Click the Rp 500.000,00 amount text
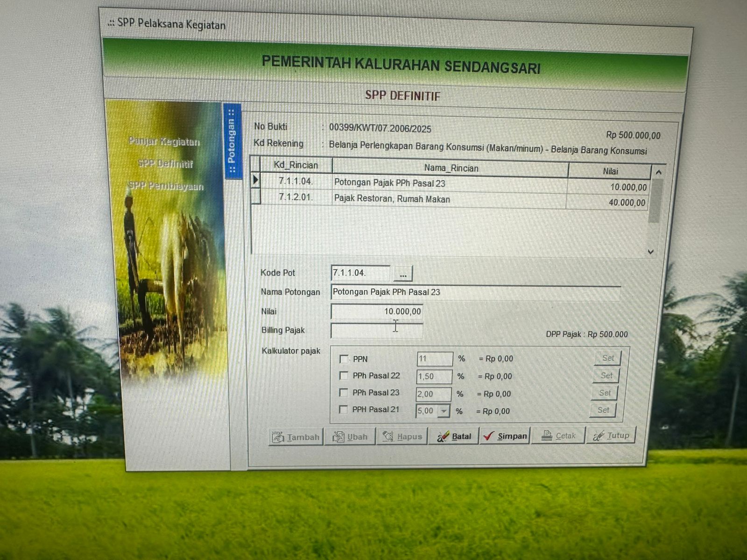This screenshot has height=560, width=747. tap(633, 135)
